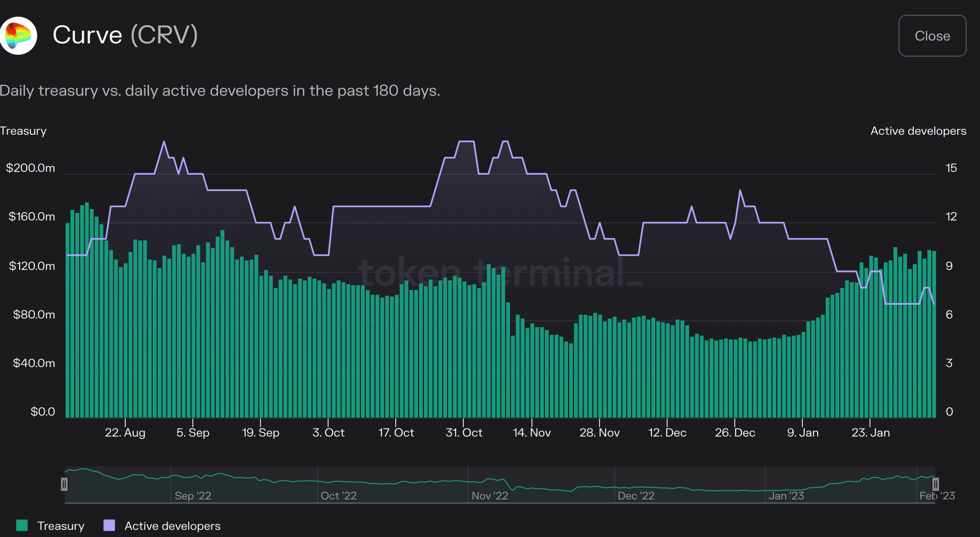Screen dimensions: 980x537
Task: Click the 12. Dec x-axis label
Action: point(667,433)
